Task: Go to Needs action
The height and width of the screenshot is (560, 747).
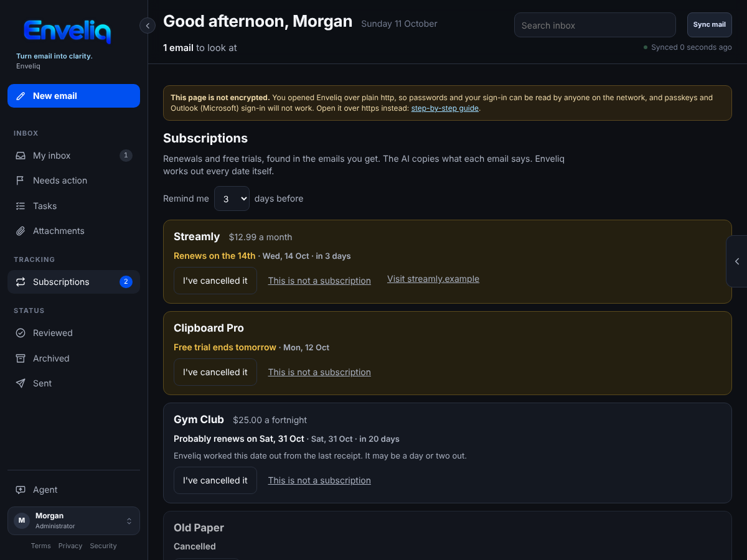Action: tap(73, 180)
